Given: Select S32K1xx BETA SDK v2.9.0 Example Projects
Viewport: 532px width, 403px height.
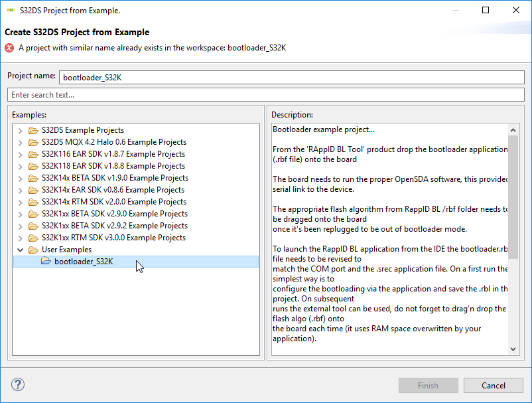Looking at the screenshot, I should 115,214.
